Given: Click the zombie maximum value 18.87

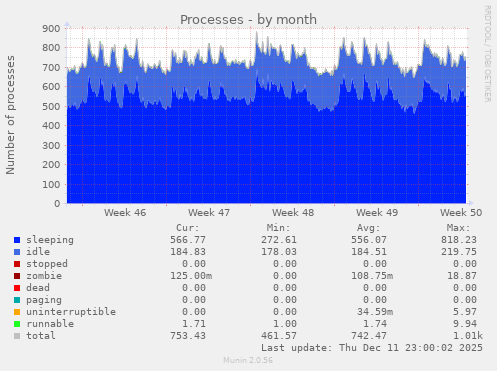Looking at the screenshot, I should 462,276.
